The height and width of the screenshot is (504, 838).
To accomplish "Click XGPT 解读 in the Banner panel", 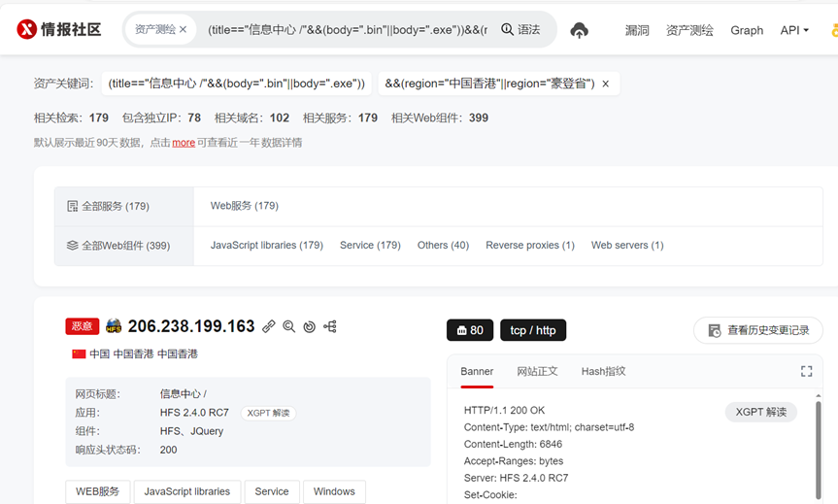I will point(761,412).
